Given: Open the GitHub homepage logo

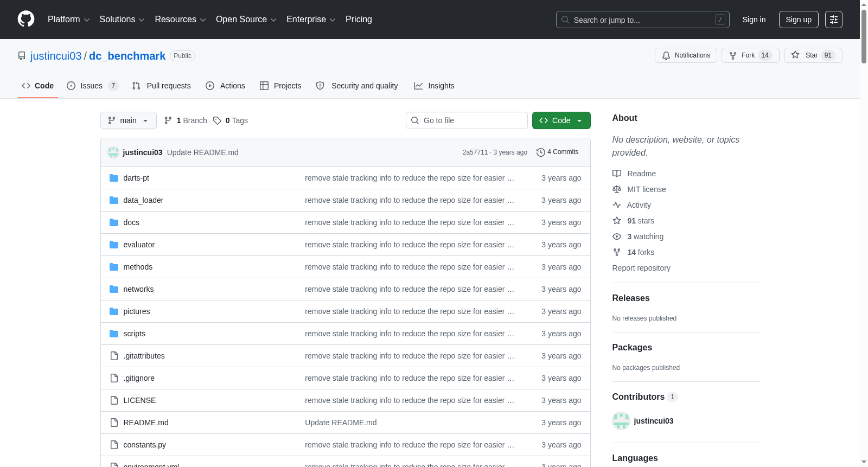Looking at the screenshot, I should [x=26, y=20].
